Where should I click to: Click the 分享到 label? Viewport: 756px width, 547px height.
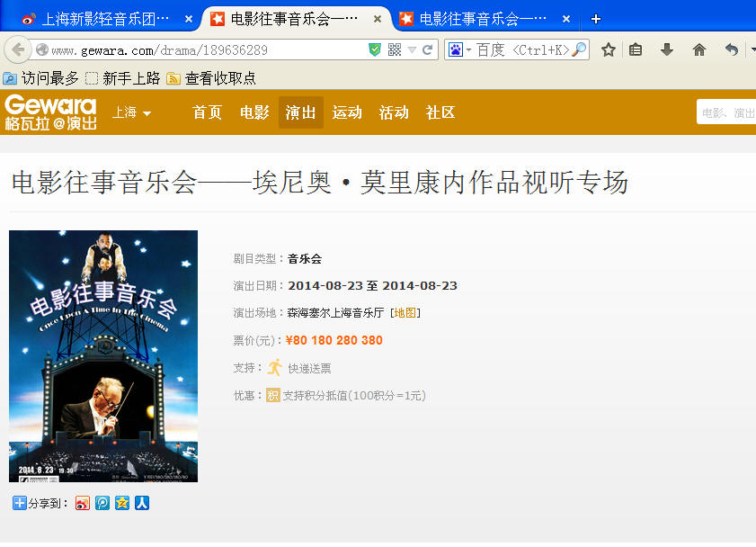click(48, 503)
